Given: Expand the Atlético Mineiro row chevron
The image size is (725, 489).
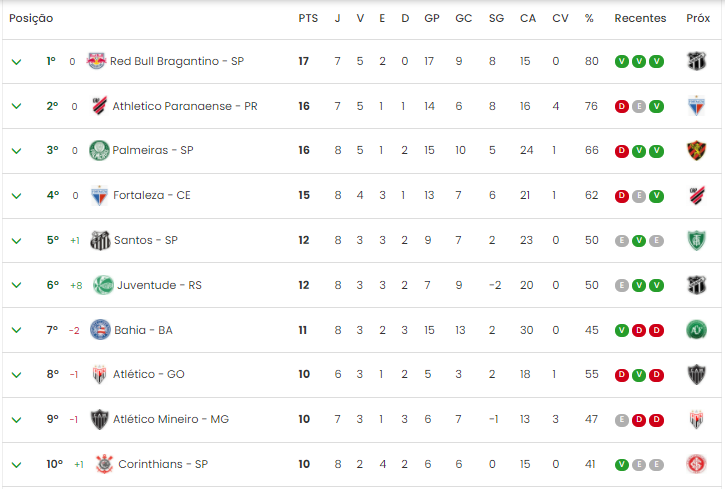Looking at the screenshot, I should (16, 420).
